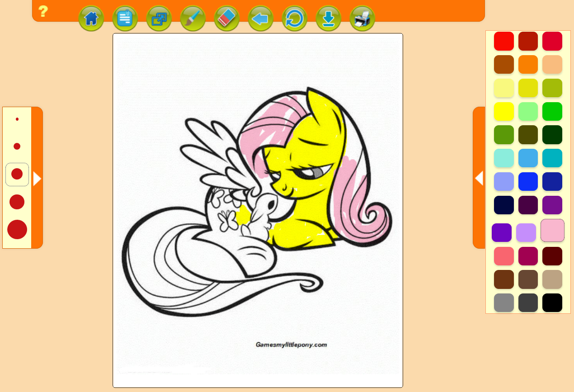Pick the aqua mint swatch
Image resolution: width=574 pixels, height=392 pixels.
click(504, 158)
